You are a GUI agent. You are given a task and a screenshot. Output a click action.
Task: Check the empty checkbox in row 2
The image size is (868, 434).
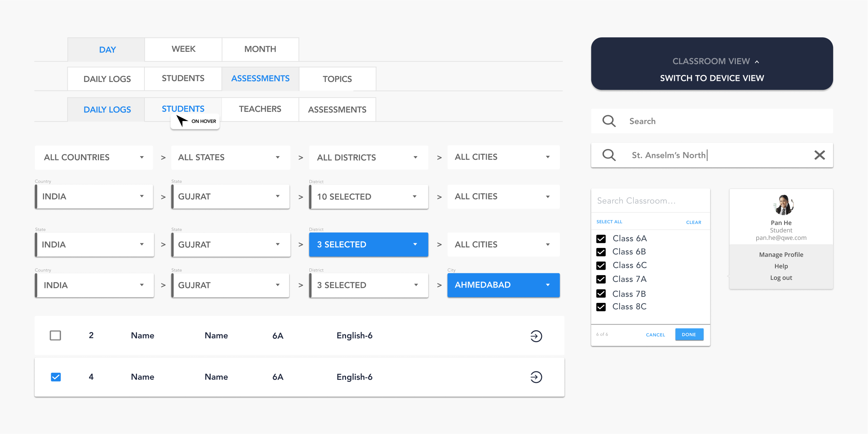pyautogui.click(x=55, y=335)
